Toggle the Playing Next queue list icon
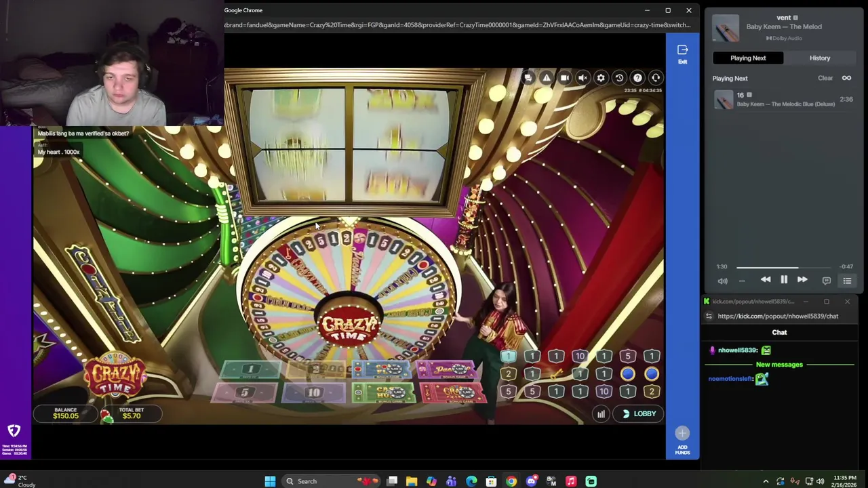 [847, 281]
